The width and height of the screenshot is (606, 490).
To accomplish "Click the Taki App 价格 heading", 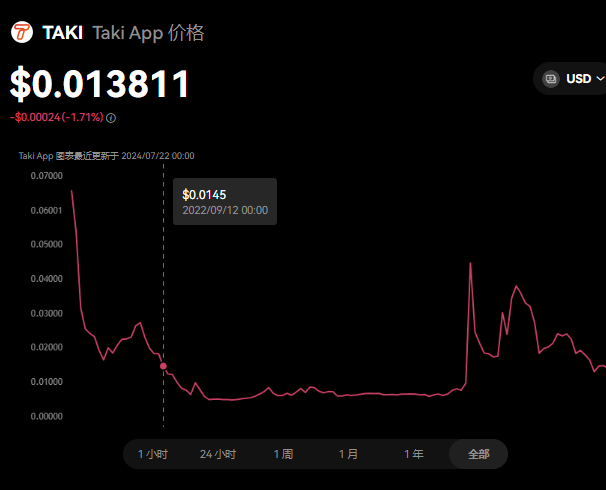I will pos(148,33).
